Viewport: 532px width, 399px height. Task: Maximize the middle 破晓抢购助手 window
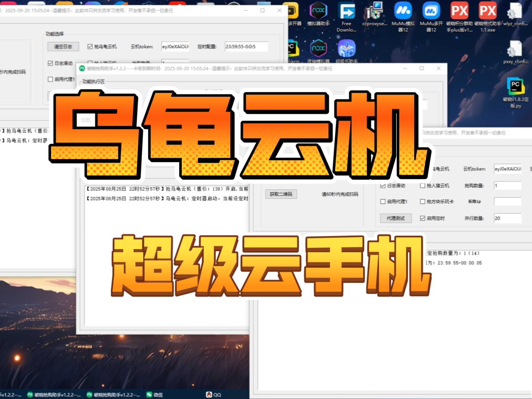(422, 68)
